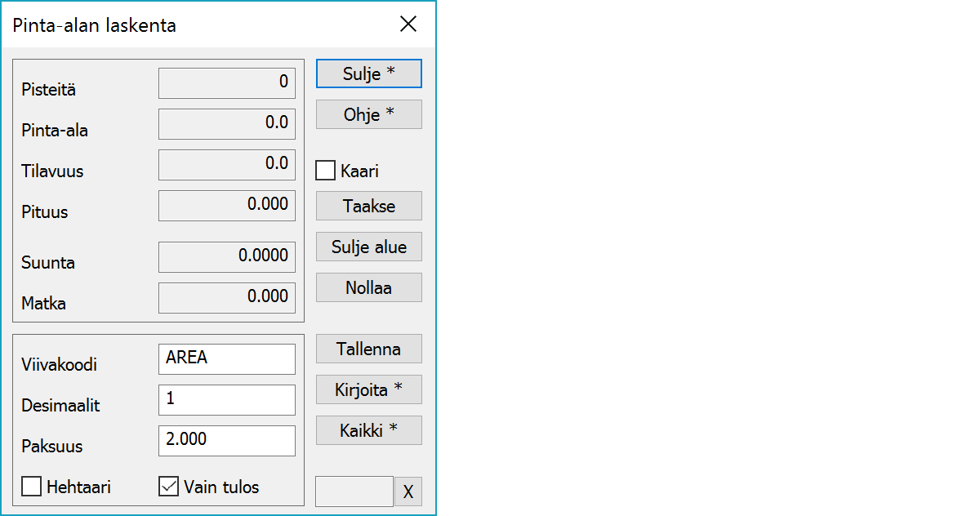This screenshot has height=516, width=980.
Task: Click the empty field beside X button
Action: click(354, 492)
